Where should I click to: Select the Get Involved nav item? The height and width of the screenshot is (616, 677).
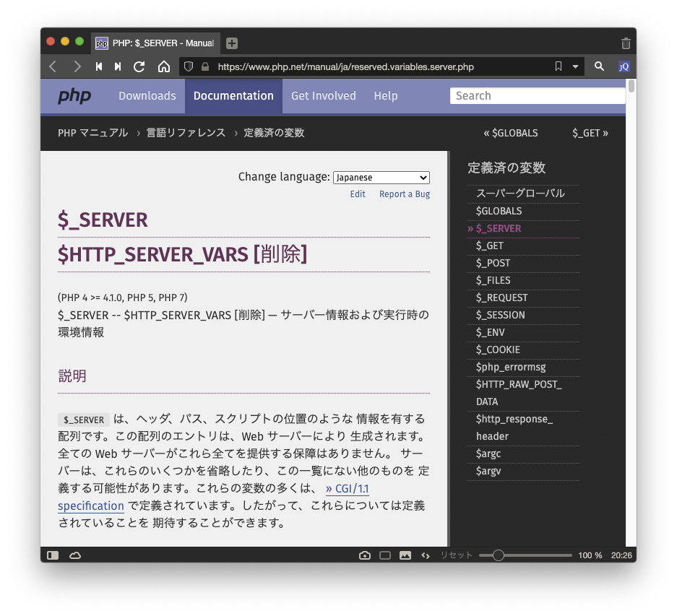(x=323, y=96)
